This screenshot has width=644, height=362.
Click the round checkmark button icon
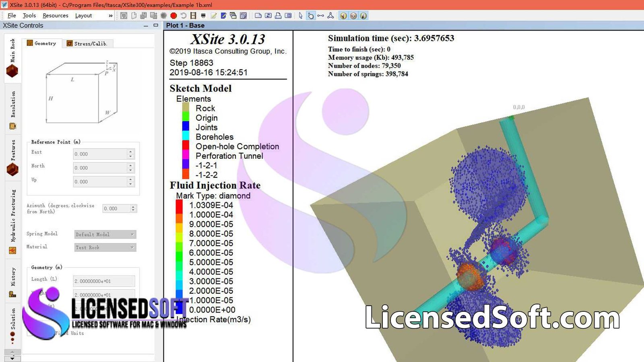343,16
